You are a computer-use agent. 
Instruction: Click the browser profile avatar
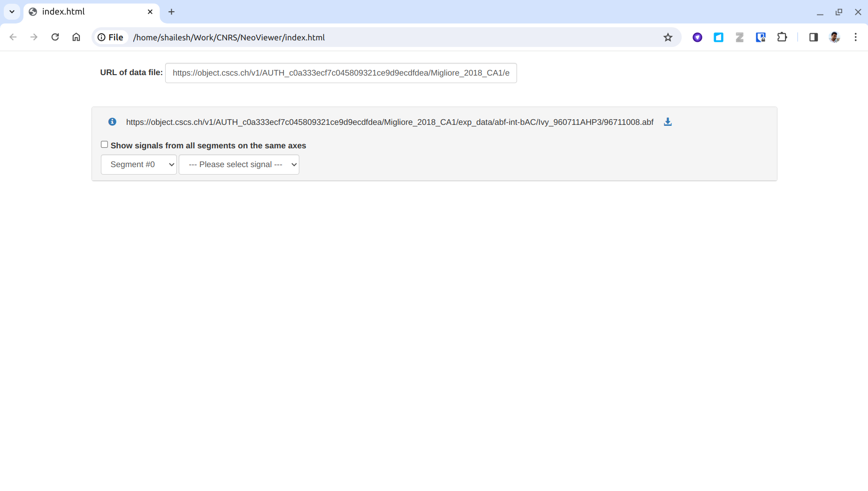point(835,37)
